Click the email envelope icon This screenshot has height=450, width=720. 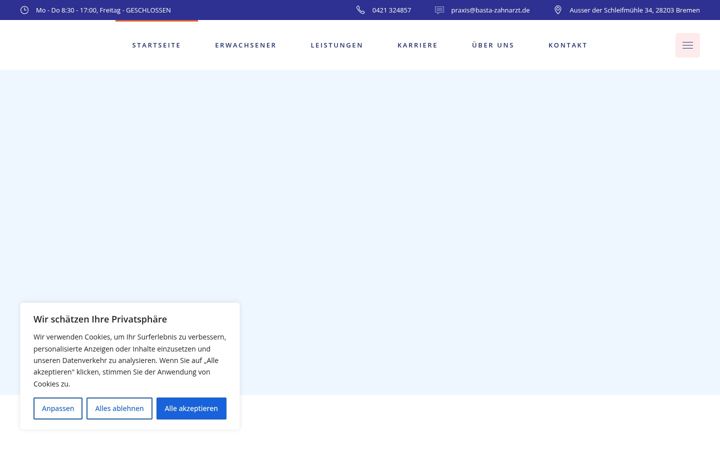coord(439,10)
